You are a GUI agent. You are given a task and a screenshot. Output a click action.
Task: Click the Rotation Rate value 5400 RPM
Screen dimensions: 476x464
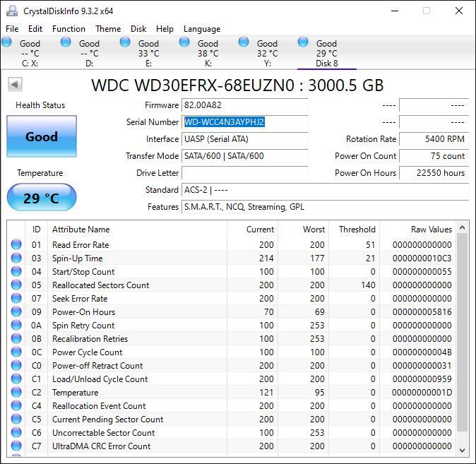coord(434,139)
